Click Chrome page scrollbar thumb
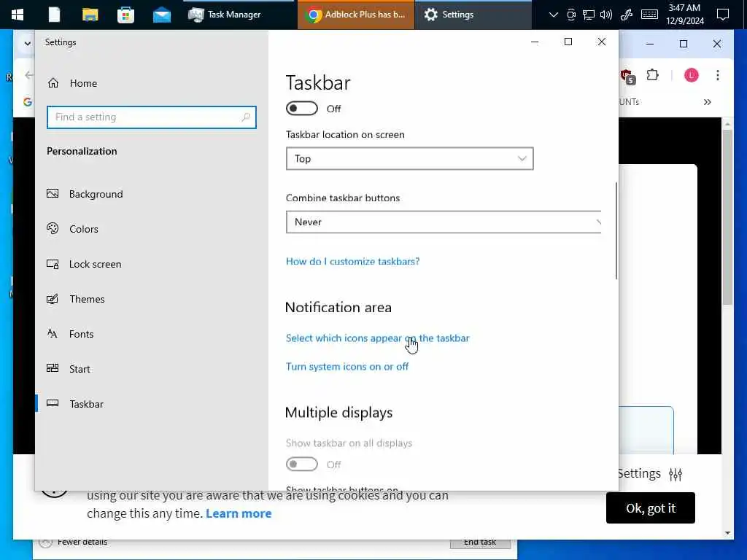The width and height of the screenshot is (747, 560). coord(727,217)
